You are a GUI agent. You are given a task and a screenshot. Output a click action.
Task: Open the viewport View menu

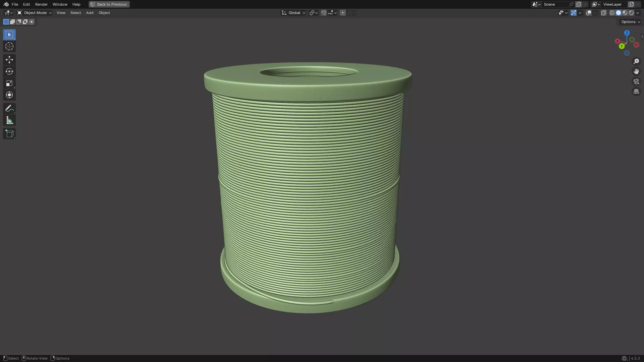[x=61, y=13]
